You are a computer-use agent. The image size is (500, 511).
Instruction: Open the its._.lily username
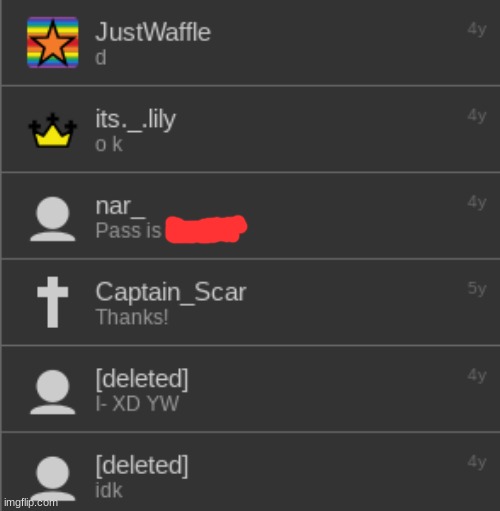[135, 120]
